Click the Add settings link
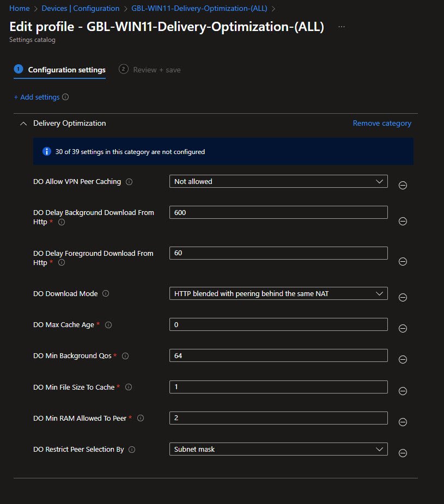This screenshot has width=444, height=504. [x=37, y=97]
